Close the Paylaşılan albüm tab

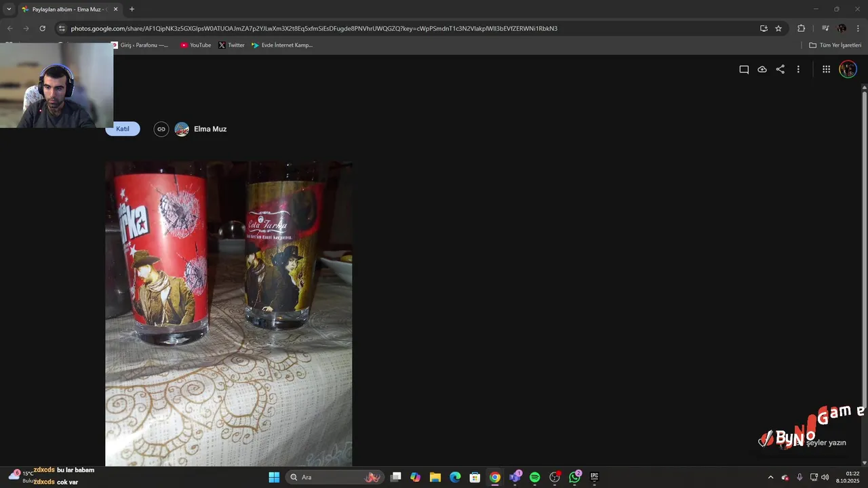tap(115, 9)
